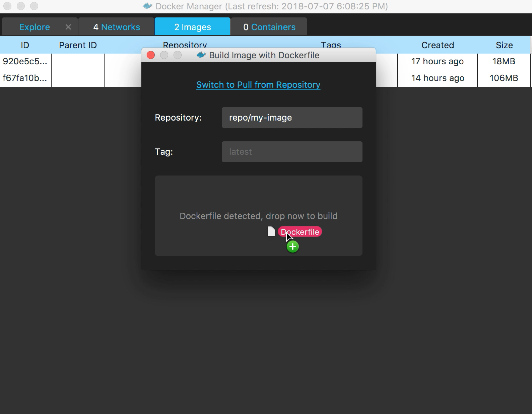Click the green plus drop badge
The image size is (532, 414).
(x=293, y=247)
